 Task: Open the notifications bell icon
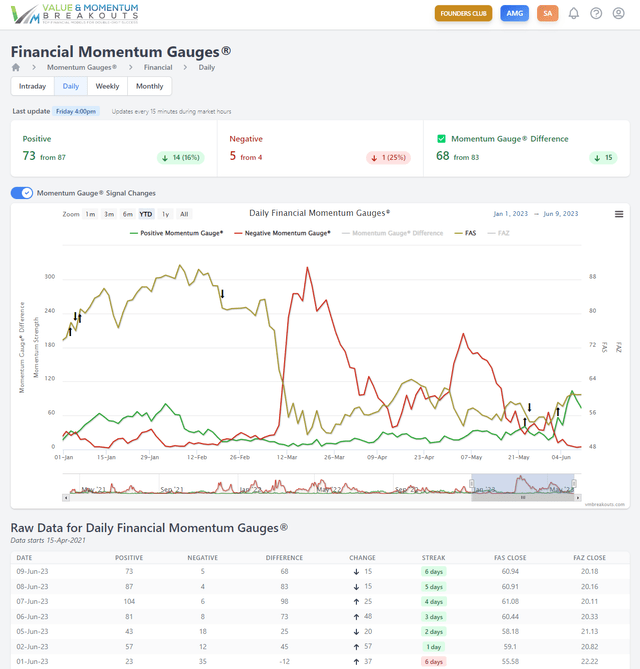(x=573, y=14)
